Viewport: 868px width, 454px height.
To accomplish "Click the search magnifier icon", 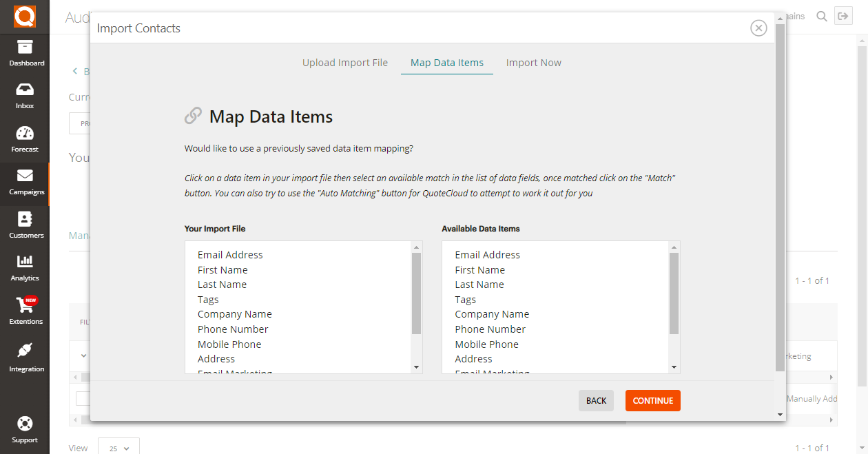I will 821,17.
